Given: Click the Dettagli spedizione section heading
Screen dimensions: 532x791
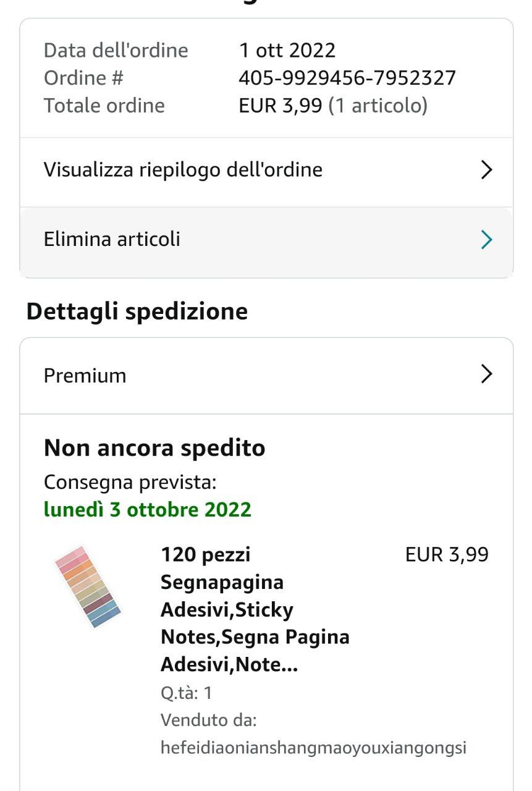Looking at the screenshot, I should click(137, 311).
